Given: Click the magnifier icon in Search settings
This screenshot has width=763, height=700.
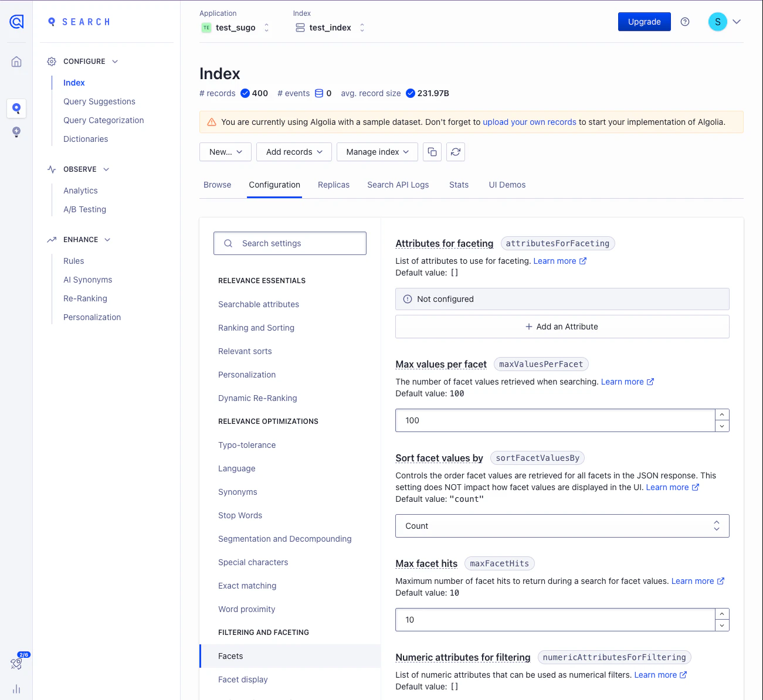Looking at the screenshot, I should click(228, 243).
